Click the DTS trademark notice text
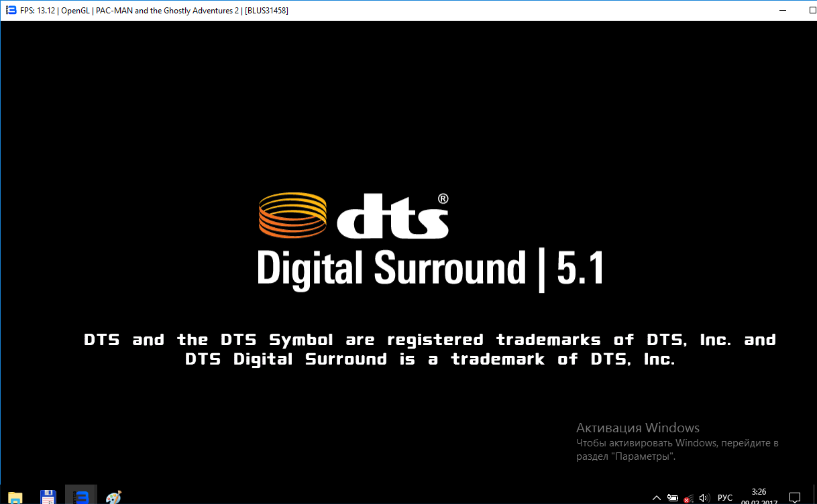The height and width of the screenshot is (504, 817). pos(430,349)
